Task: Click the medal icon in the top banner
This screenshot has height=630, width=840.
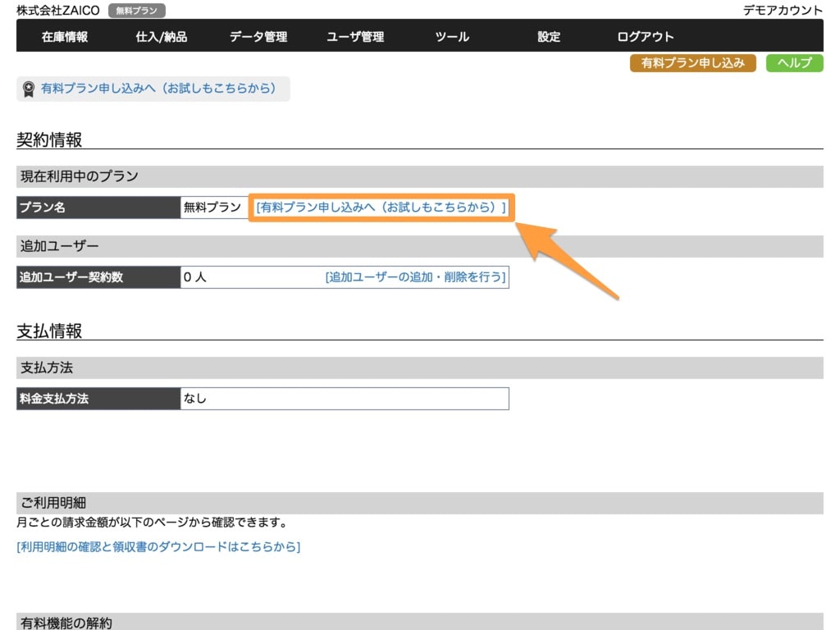Action: coord(29,89)
